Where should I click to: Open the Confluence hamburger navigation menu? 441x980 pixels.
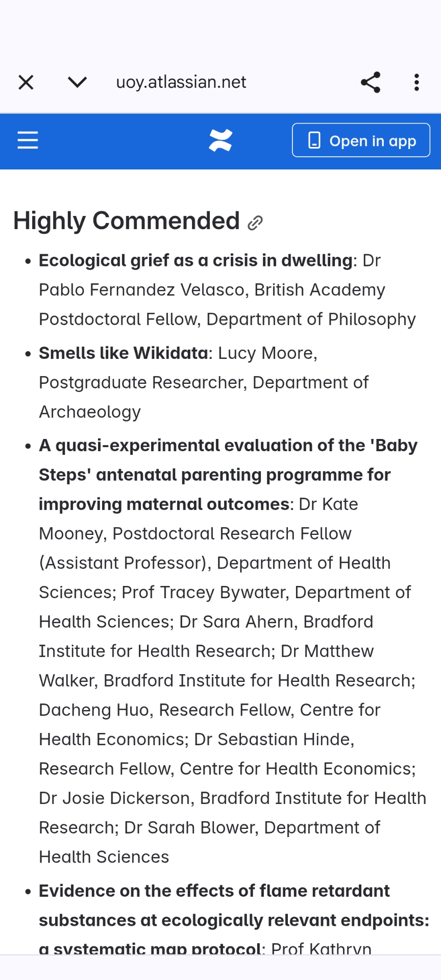(28, 140)
